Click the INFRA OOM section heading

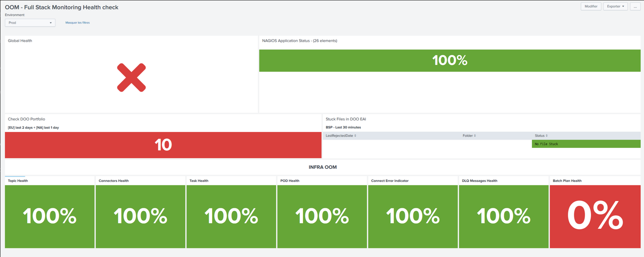323,167
